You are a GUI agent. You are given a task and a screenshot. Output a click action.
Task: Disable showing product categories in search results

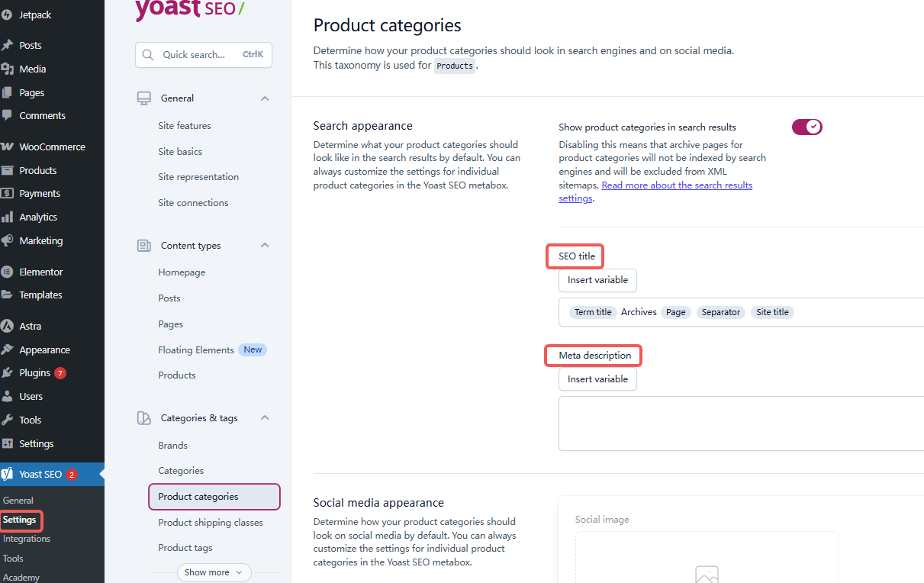point(806,127)
